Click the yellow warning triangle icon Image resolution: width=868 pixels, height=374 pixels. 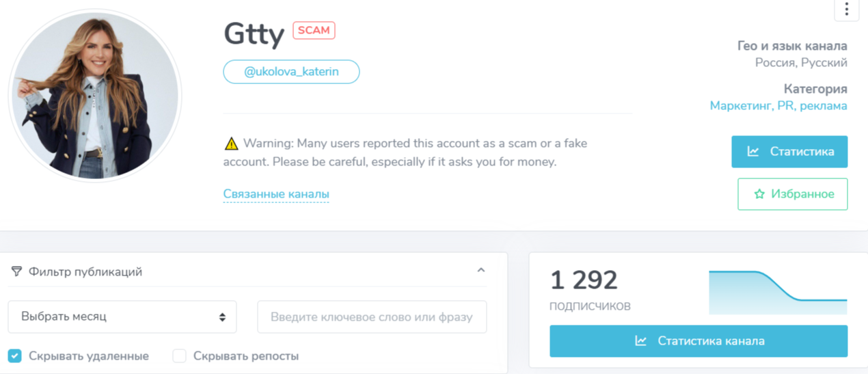[231, 144]
